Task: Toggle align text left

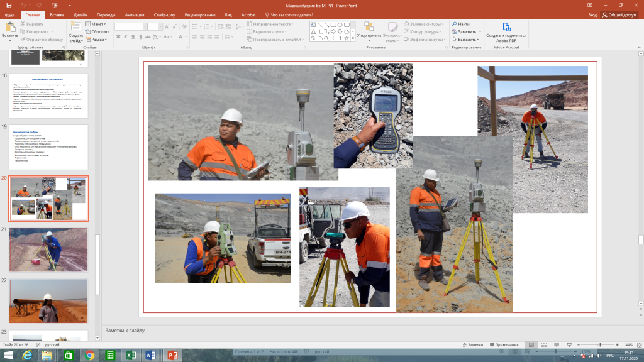Action: point(195,37)
